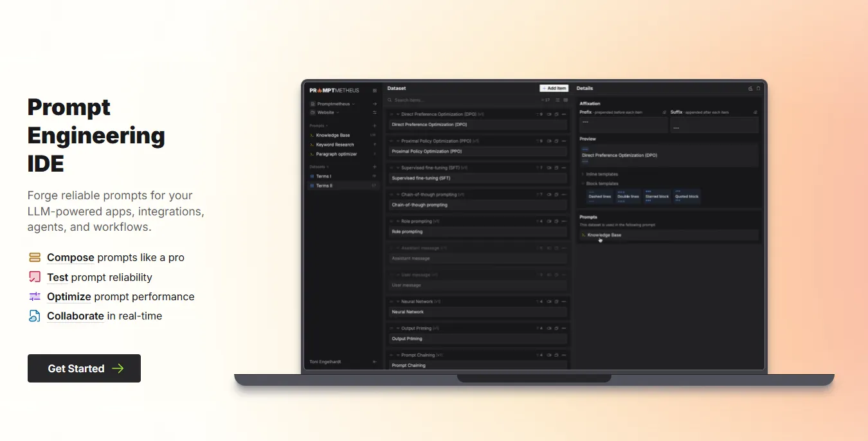
Task: Collapse the Neural Network item
Action: pyautogui.click(x=398, y=301)
